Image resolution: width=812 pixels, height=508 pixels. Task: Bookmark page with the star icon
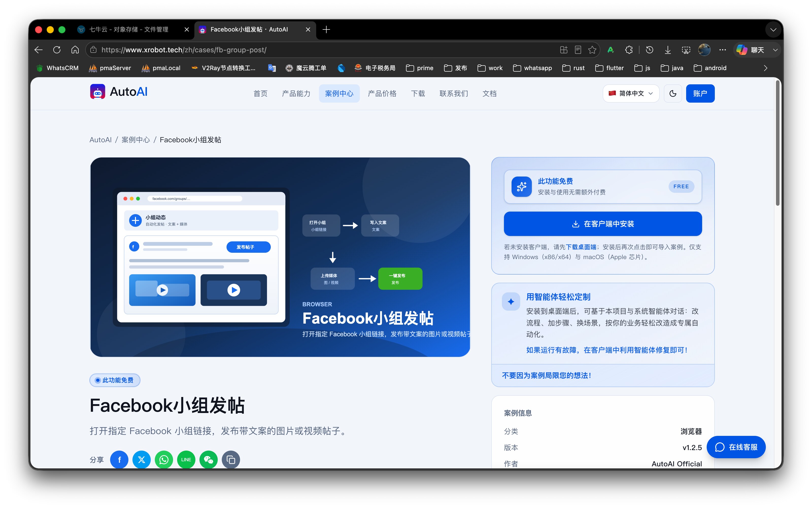[592, 50]
